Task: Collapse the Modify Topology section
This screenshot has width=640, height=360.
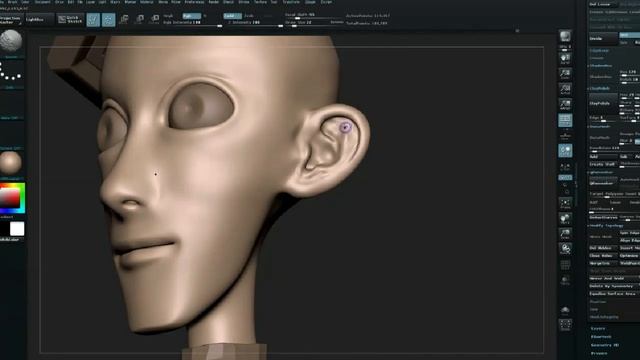Action: click(x=607, y=225)
